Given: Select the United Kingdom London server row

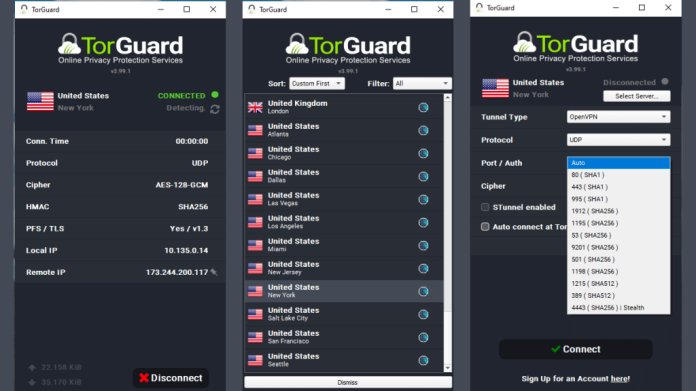Looking at the screenshot, I should point(344,107).
